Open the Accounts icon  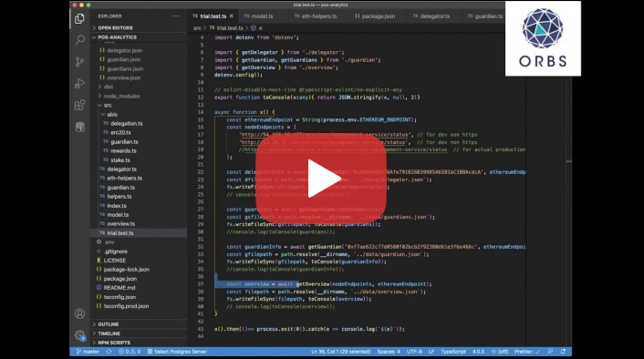tap(79, 313)
